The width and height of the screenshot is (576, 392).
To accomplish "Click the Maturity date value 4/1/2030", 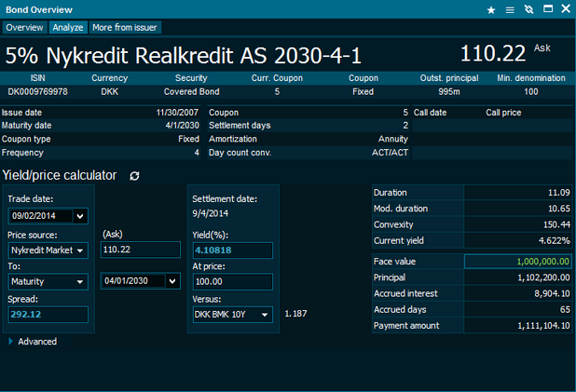I will (x=182, y=126).
